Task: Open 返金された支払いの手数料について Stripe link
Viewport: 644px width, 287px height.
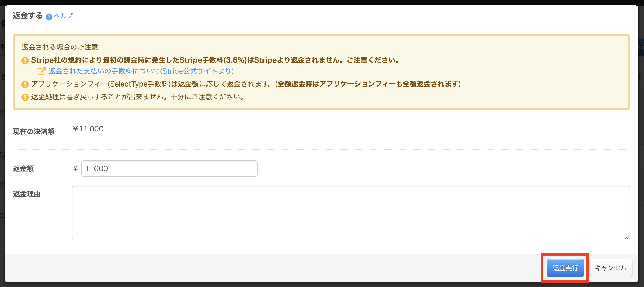Action: 141,71
